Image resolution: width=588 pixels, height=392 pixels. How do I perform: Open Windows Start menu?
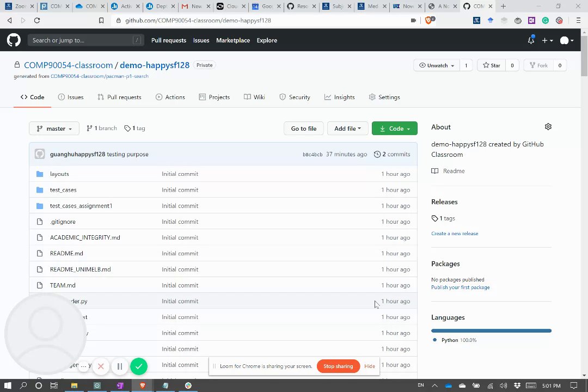[x=8, y=385]
